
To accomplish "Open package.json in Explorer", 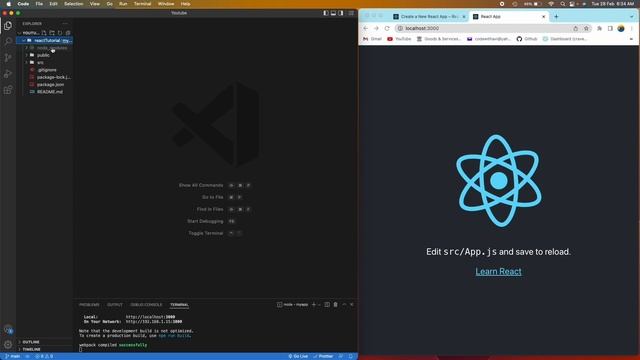I will click(45, 84).
